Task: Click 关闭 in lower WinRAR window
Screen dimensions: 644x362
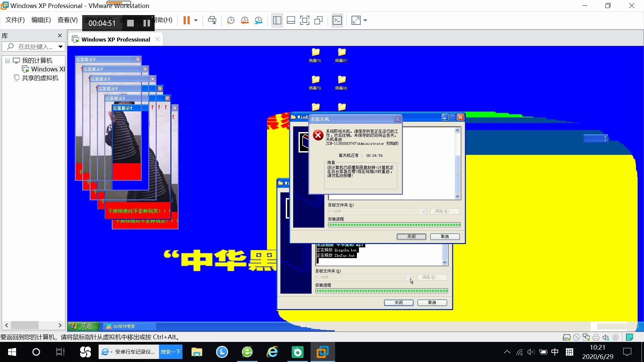Action: coord(398,303)
